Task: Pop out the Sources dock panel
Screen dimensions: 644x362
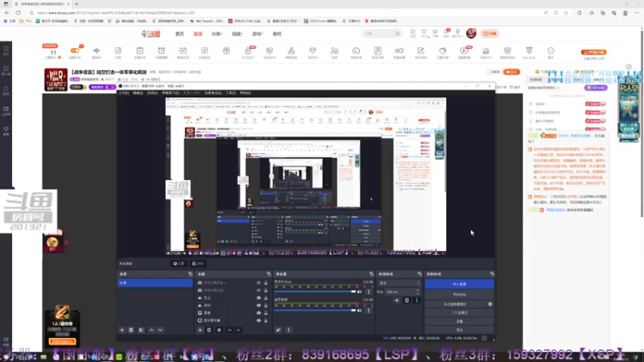Action: (269, 274)
